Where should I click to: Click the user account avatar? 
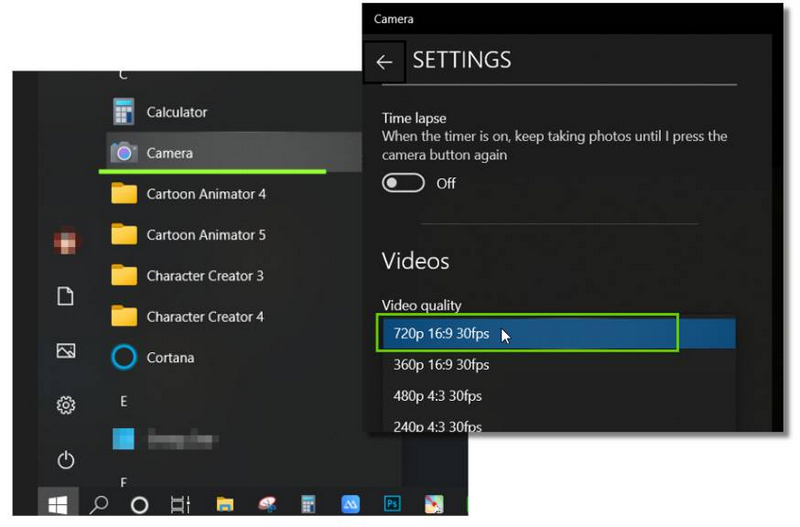[65, 241]
